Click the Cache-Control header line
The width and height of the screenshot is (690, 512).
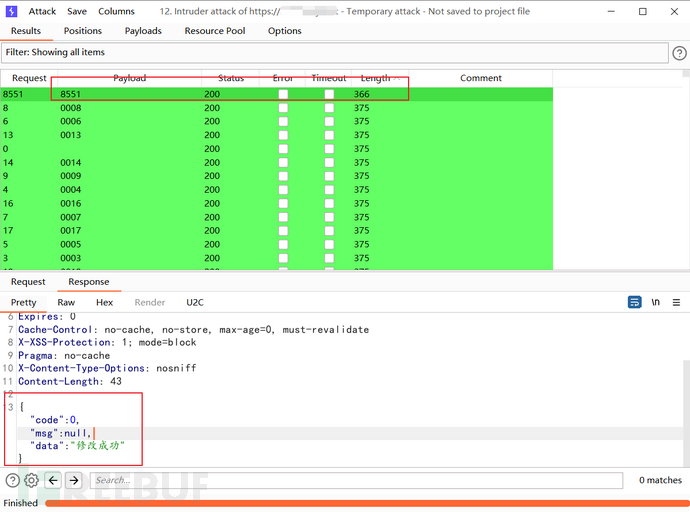193,329
